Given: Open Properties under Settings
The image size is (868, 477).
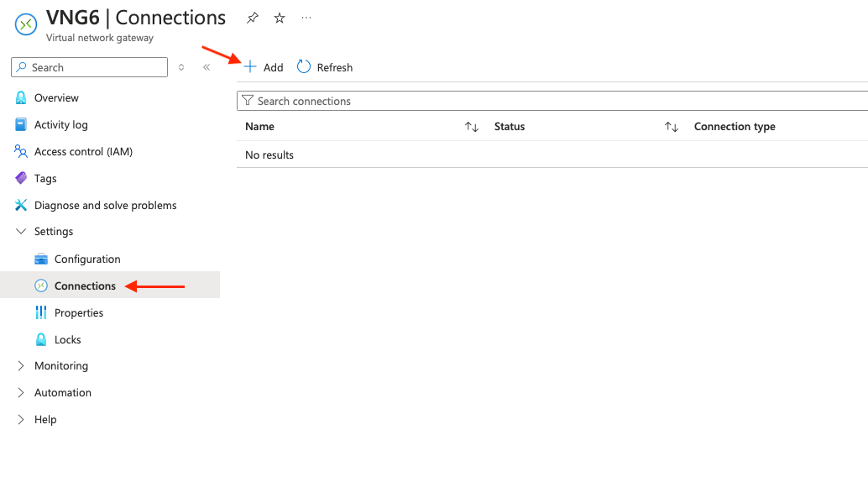Looking at the screenshot, I should click(79, 312).
